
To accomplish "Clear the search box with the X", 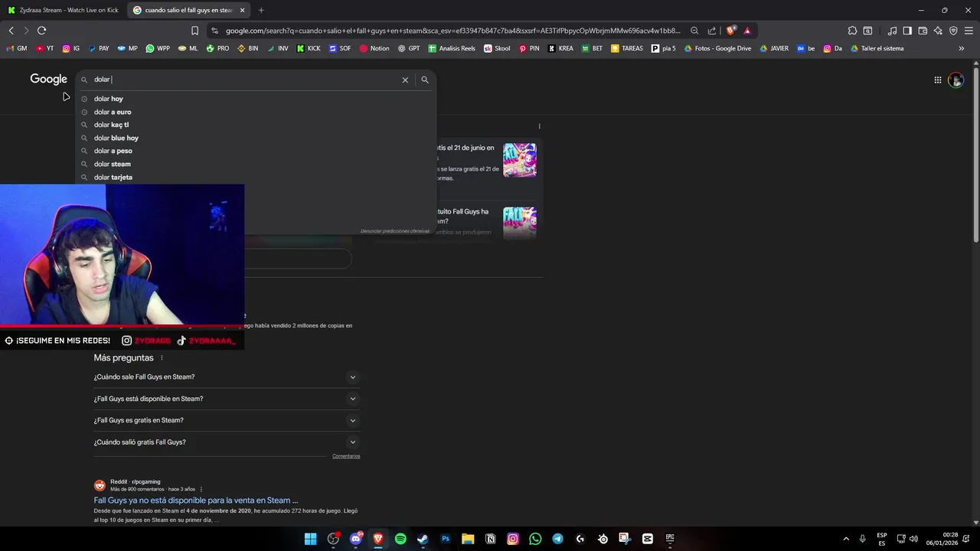I will 405,80.
